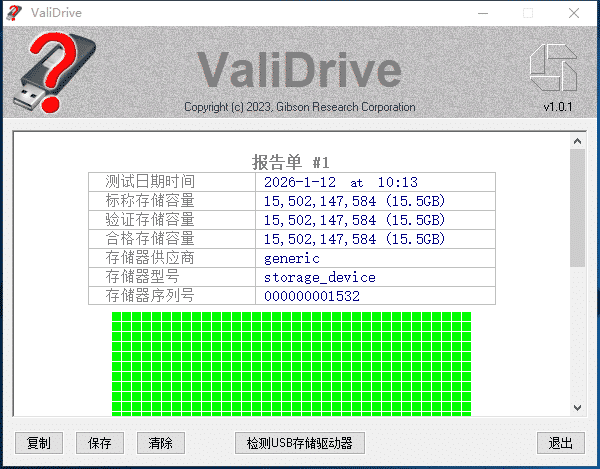Click the serial number 000000001532

[x=312, y=296]
